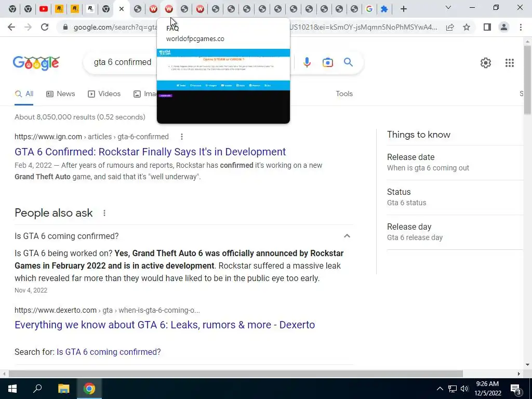
Task: Open Release day in Things to know
Action: point(455,232)
